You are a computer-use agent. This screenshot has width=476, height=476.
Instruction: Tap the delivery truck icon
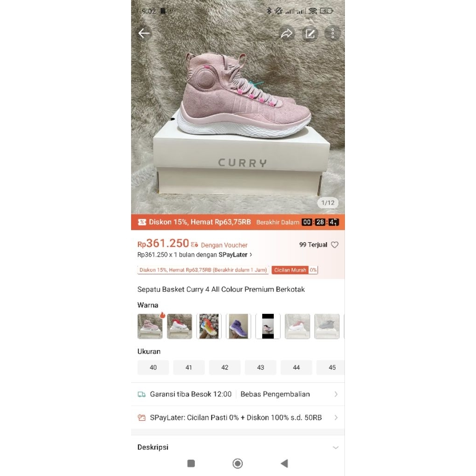coord(141,394)
